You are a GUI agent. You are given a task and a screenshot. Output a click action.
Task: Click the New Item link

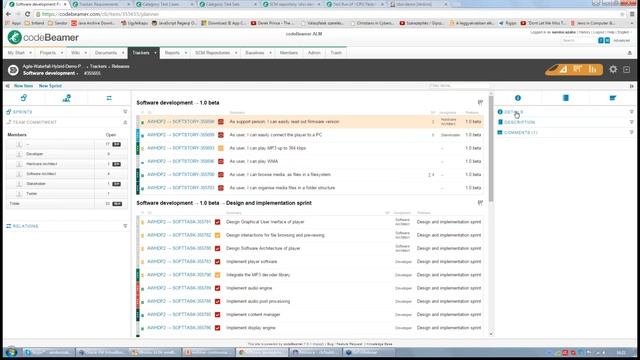click(23, 86)
